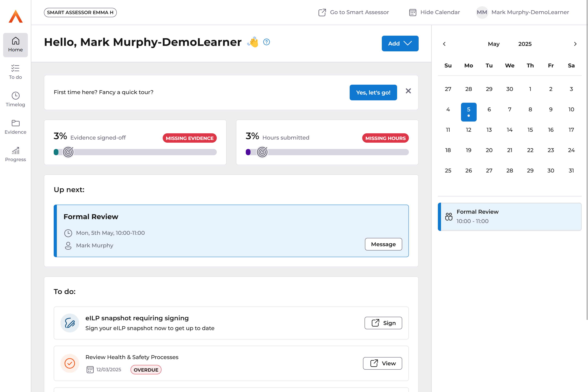
Task: Open the To do sidebar section
Action: 15,72
